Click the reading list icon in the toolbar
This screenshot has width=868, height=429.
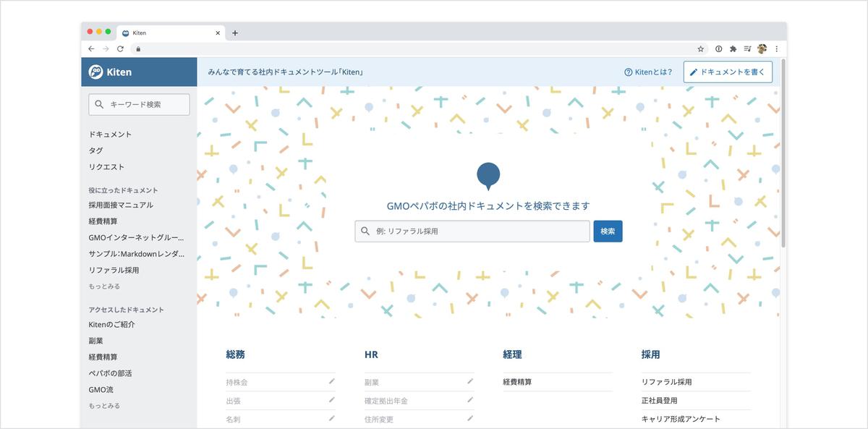coord(747,48)
